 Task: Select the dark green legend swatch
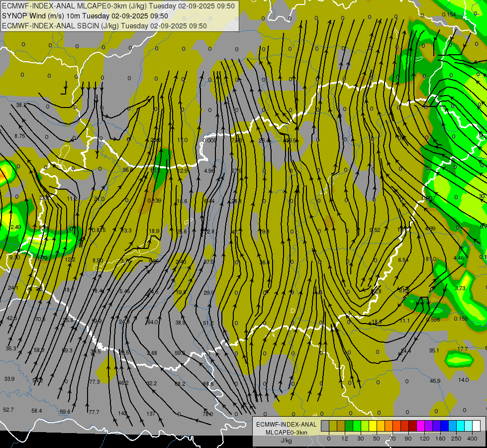[349, 426]
